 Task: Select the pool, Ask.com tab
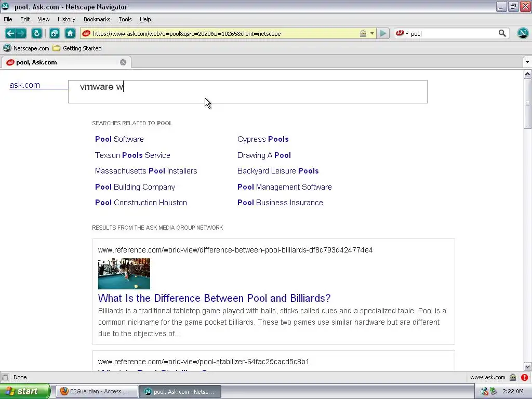pyautogui.click(x=66, y=62)
